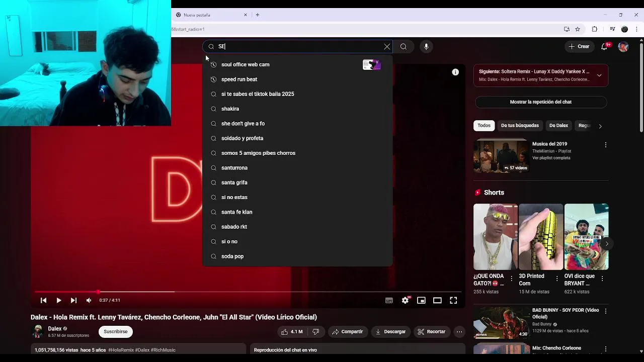The image size is (644, 362).
Task: Open the video info card icon
Action: (455, 72)
